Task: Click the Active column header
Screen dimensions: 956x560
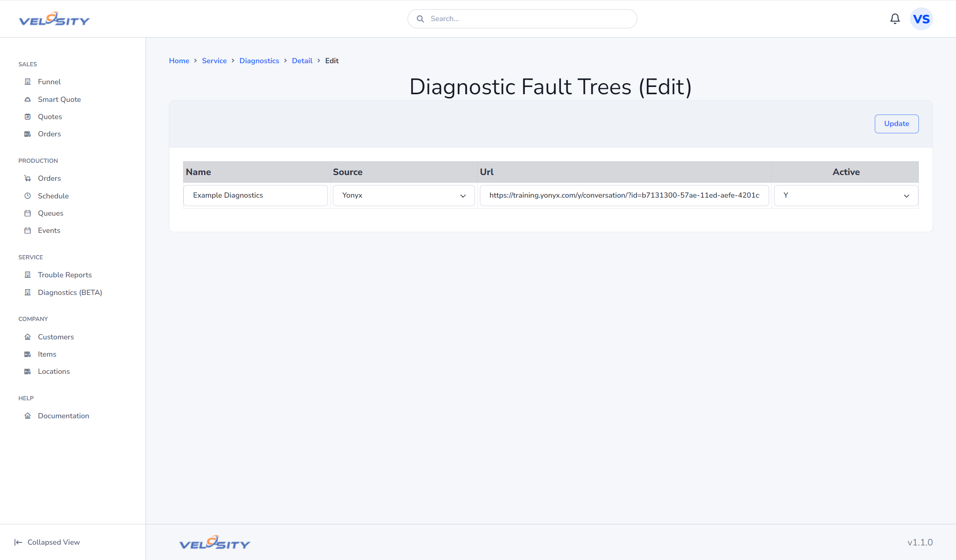Action: coord(845,172)
